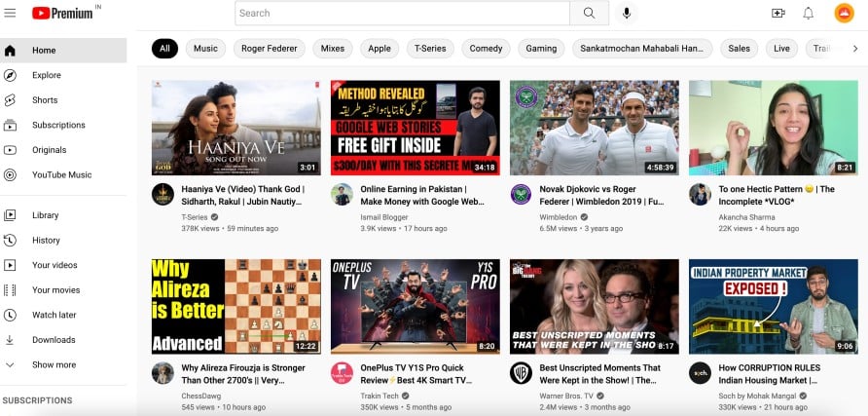Open Trakin Tech channel avatar
868x416 pixels.
[342, 373]
